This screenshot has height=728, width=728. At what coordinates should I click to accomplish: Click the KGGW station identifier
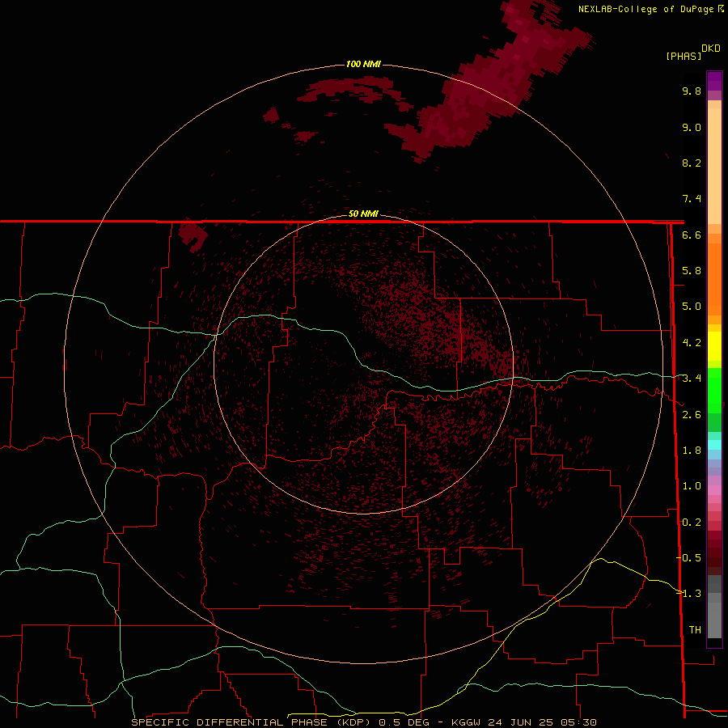click(465, 722)
